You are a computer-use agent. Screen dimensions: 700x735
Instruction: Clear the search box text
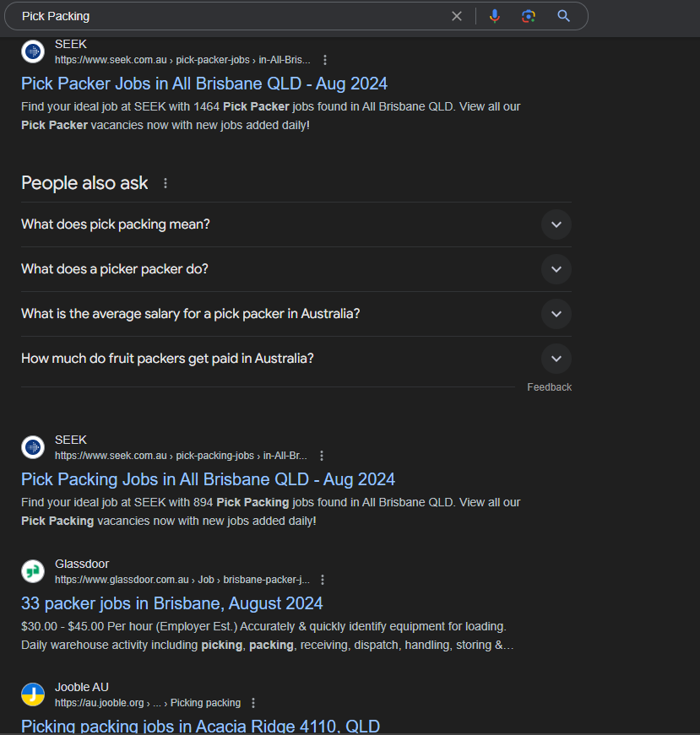point(457,16)
